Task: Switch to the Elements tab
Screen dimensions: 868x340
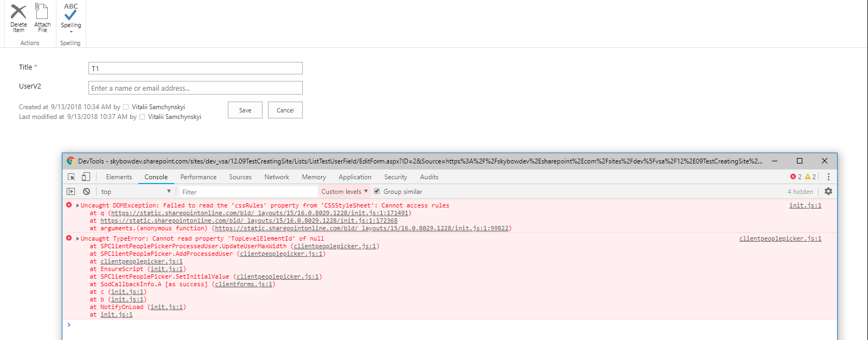Action: 119,177
